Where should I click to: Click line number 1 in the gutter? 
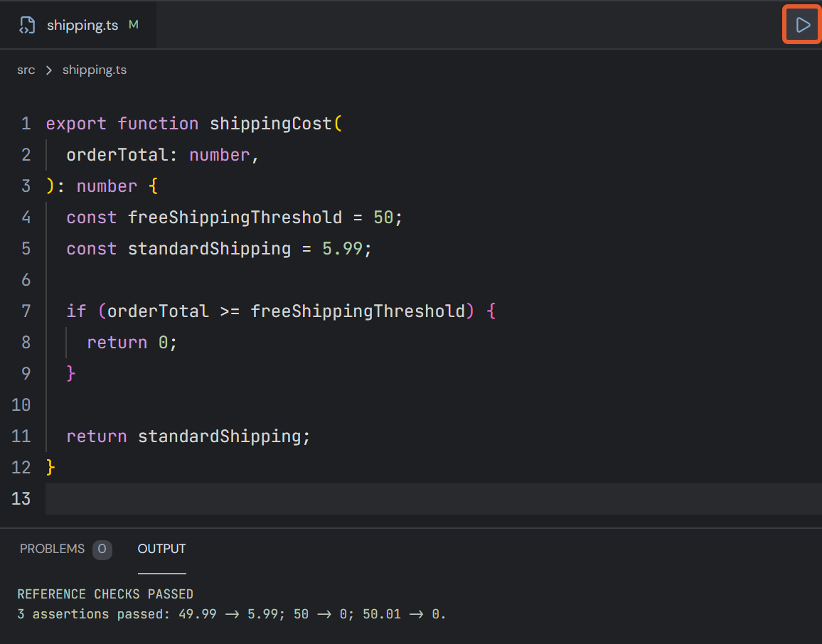click(26, 124)
